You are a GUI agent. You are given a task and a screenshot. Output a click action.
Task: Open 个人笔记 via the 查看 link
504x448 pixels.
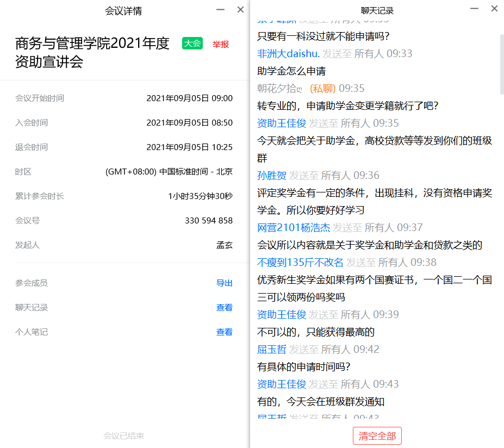click(x=224, y=332)
